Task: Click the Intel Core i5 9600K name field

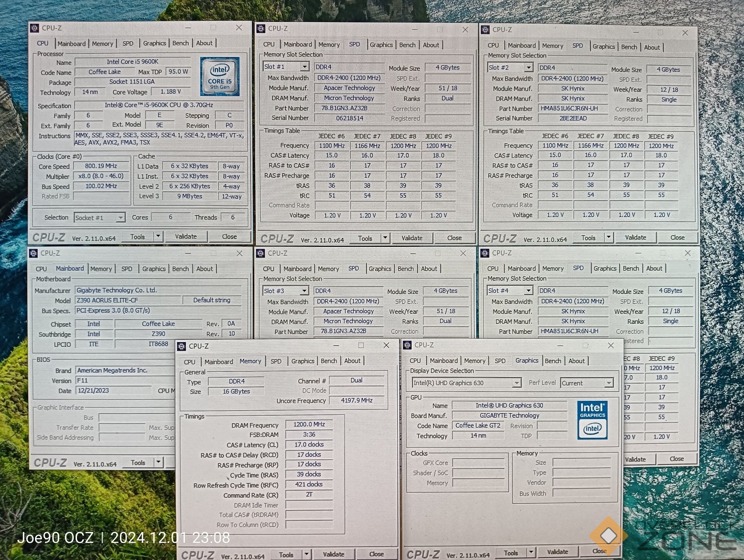Action: pyautogui.click(x=133, y=62)
